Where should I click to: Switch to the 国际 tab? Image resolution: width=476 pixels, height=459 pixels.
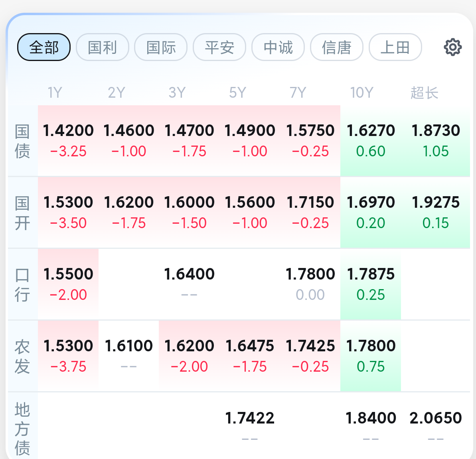pos(161,47)
